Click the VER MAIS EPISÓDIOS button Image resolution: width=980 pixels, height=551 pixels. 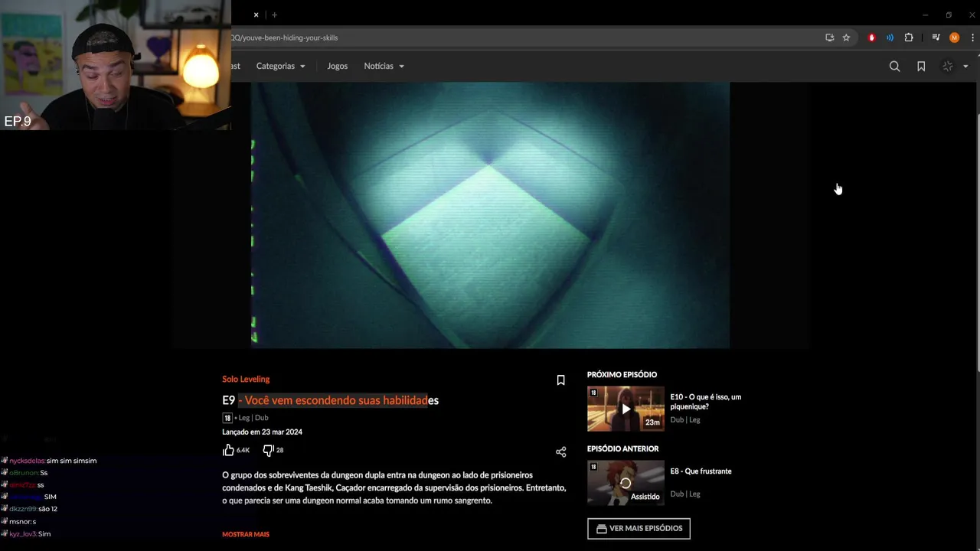point(639,528)
